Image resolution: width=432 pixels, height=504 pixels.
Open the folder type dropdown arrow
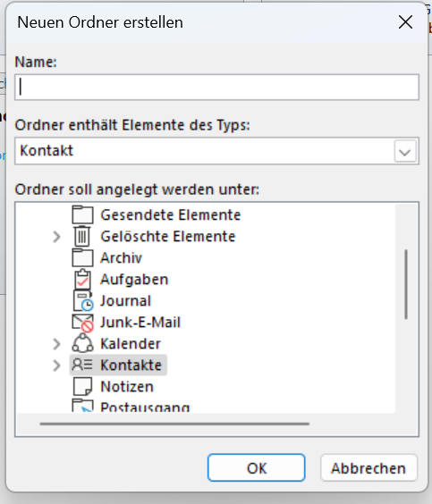click(x=404, y=151)
